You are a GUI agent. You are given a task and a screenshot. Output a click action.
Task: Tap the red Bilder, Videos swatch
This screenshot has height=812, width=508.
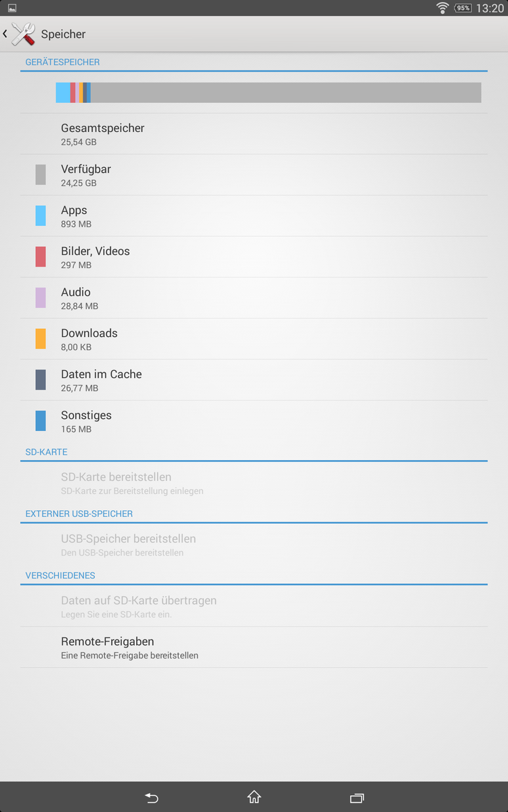[41, 257]
